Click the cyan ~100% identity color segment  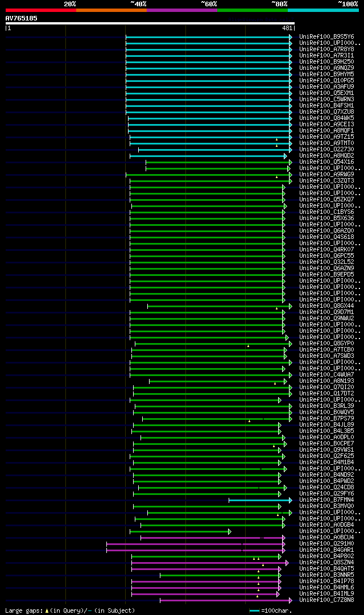click(323, 10)
